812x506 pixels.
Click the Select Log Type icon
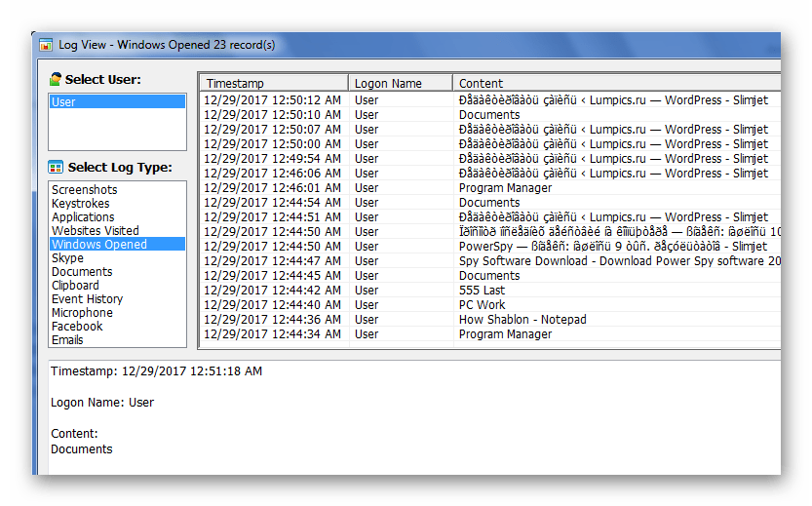coord(56,168)
